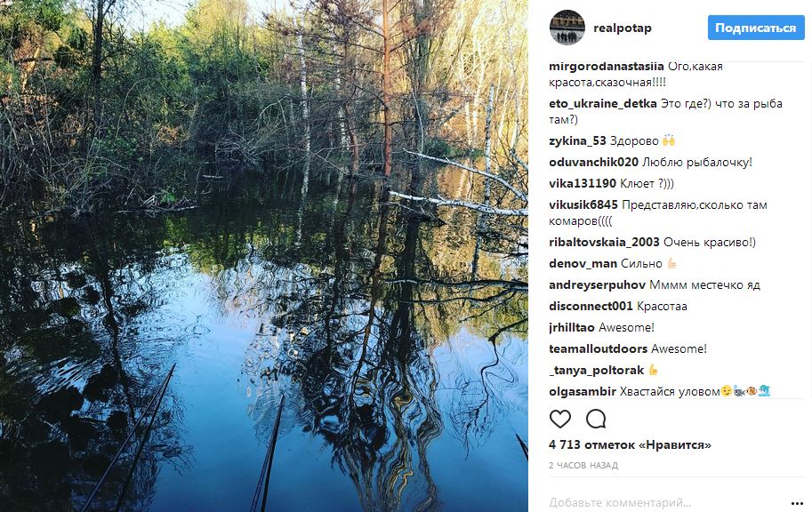The width and height of the screenshot is (812, 512).
Task: Open ribaltovskaia_2003 profile link
Action: (605, 242)
